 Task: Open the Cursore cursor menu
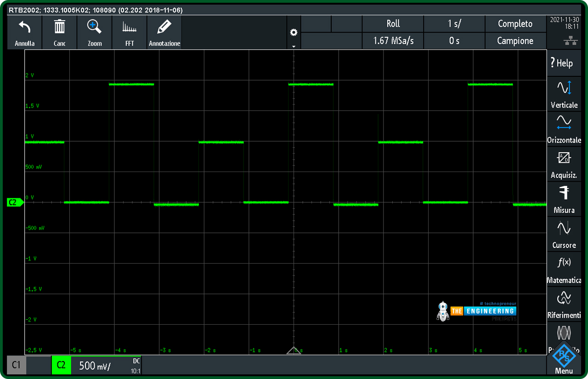(564, 234)
